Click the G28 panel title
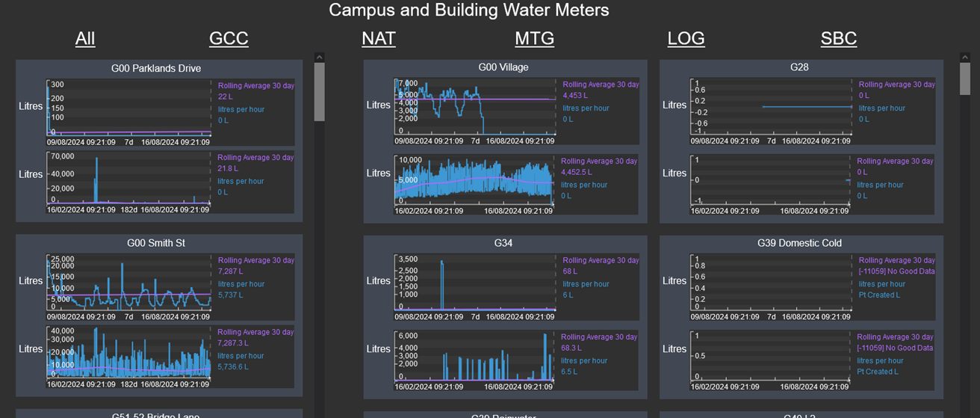This screenshot has width=980, height=418. (799, 67)
